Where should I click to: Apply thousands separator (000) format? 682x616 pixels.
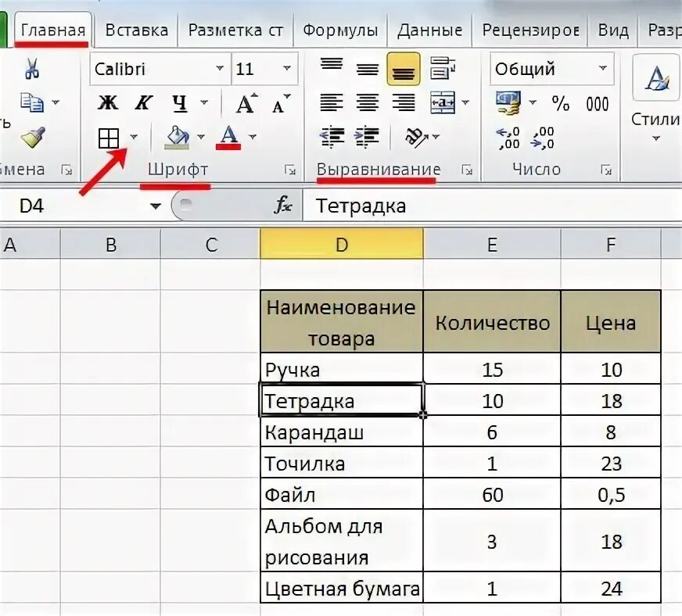598,104
